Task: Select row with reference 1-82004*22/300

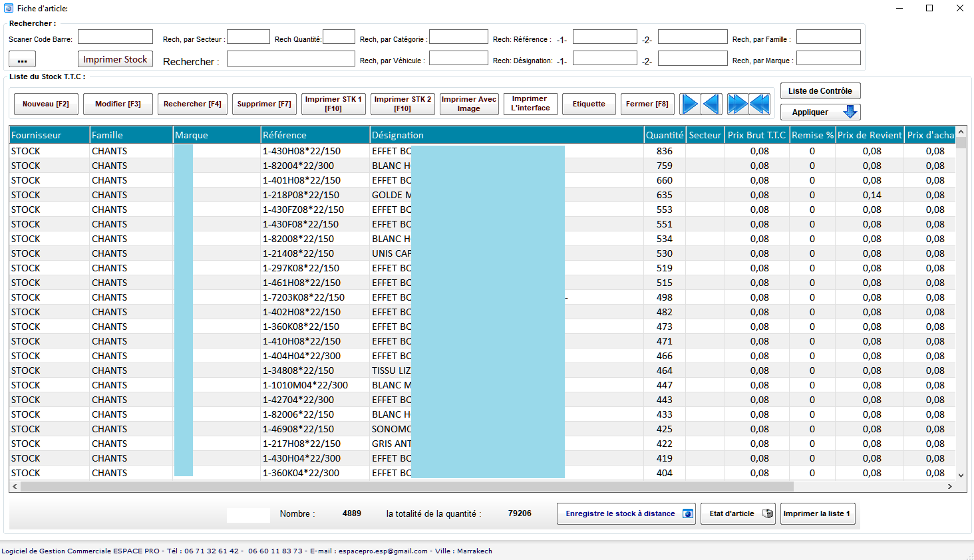Action: (x=482, y=166)
